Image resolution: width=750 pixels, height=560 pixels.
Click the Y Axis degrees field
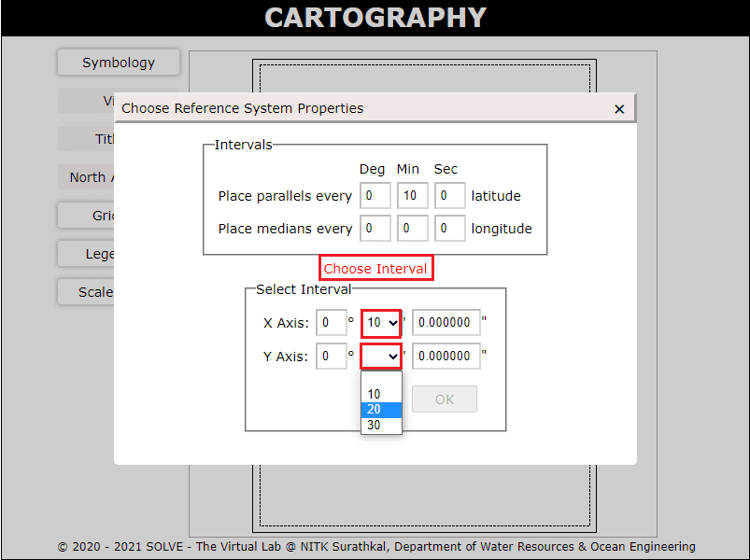click(x=331, y=357)
